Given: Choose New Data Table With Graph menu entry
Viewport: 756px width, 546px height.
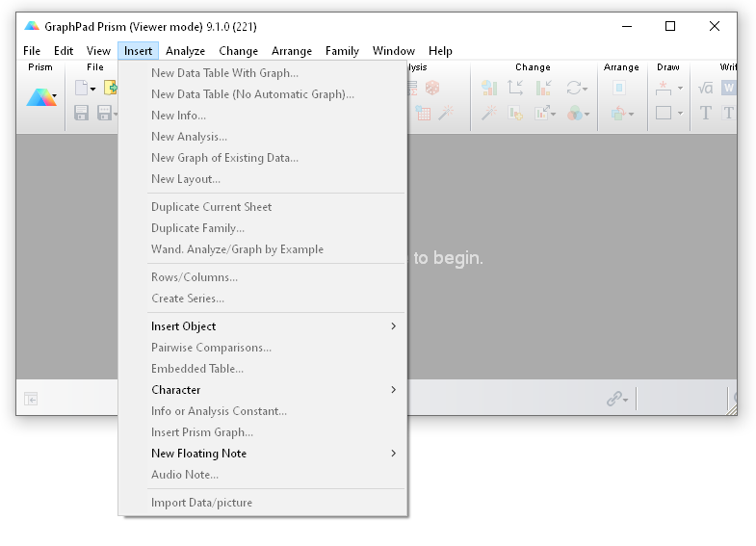Looking at the screenshot, I should click(x=262, y=73).
